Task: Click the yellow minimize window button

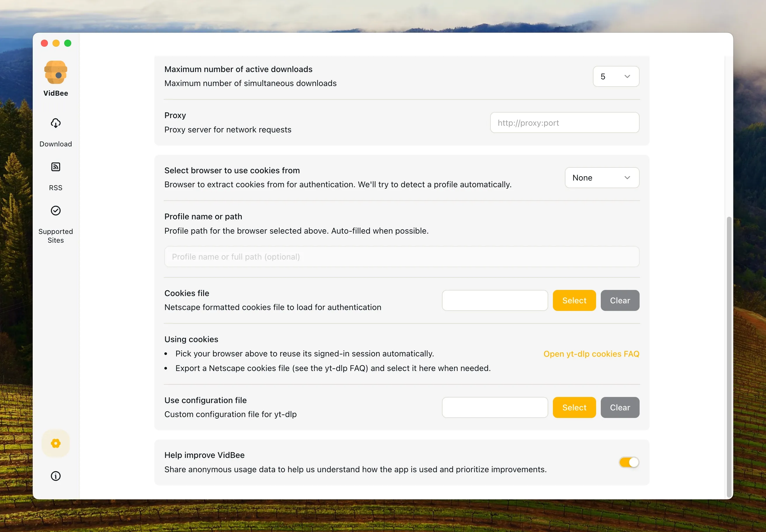Action: (56, 43)
